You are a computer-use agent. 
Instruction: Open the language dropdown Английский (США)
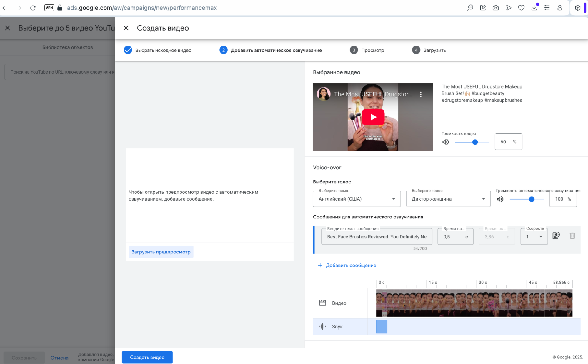pyautogui.click(x=357, y=199)
